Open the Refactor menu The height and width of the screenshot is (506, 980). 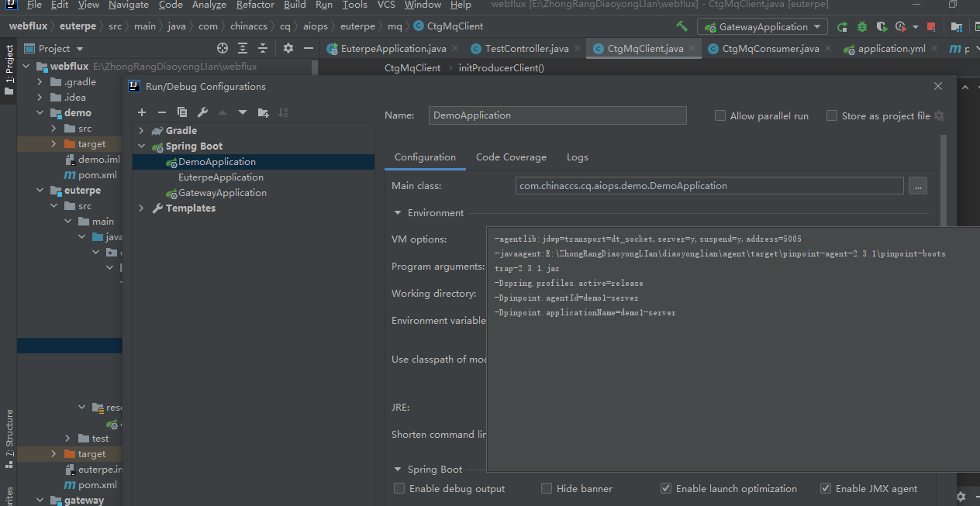pyautogui.click(x=255, y=5)
